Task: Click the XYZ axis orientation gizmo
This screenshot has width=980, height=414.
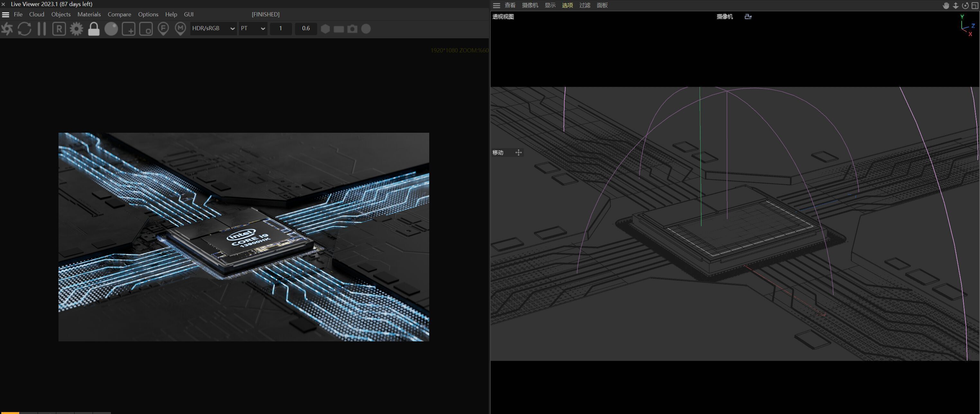Action: point(967,26)
